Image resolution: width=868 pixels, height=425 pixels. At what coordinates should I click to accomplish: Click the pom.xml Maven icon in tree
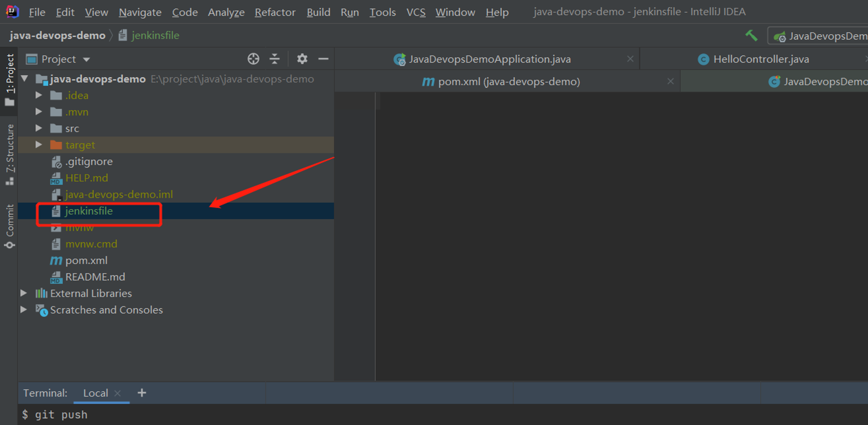tap(56, 260)
